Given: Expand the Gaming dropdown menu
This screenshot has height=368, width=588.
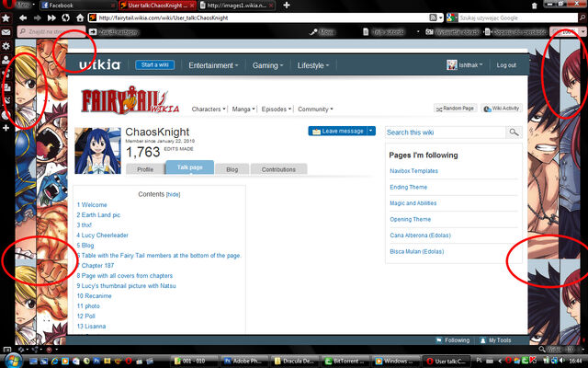Looking at the screenshot, I should point(267,65).
